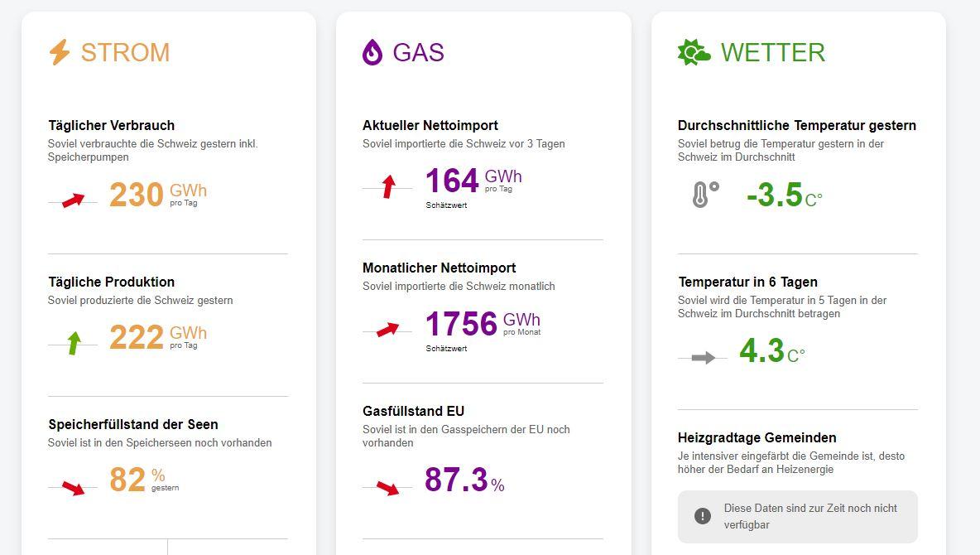Click the WETTER card title
This screenshot has height=555, width=980.
click(x=773, y=52)
